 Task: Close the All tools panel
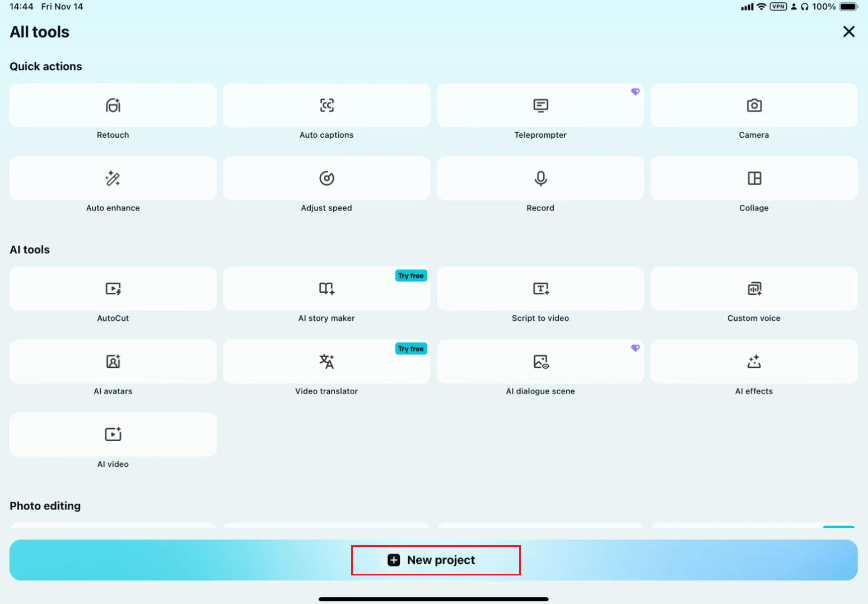[849, 32]
